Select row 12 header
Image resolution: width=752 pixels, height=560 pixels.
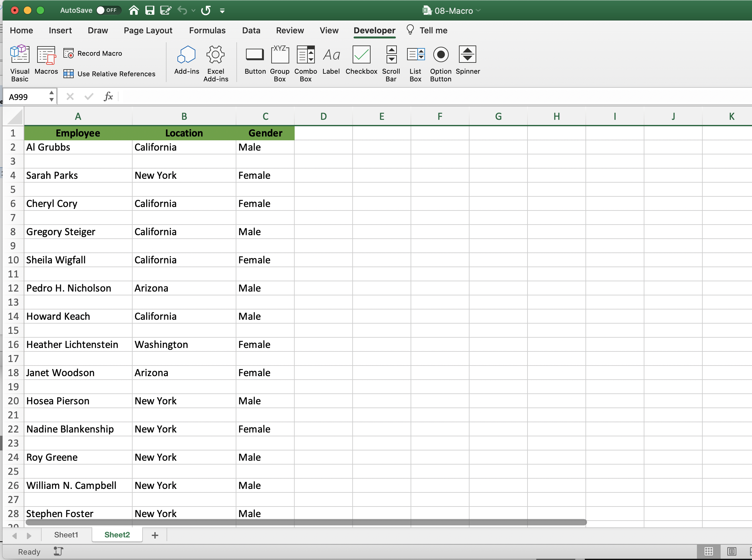[x=13, y=288]
